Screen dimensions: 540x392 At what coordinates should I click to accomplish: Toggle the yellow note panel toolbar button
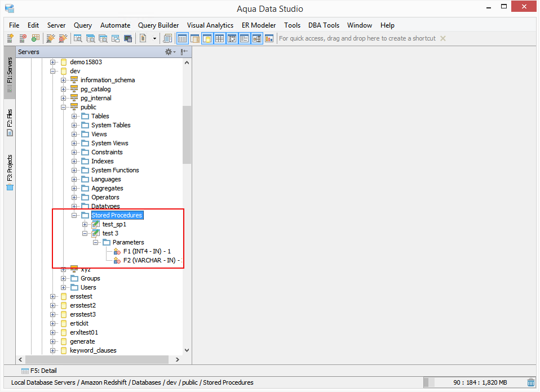tap(207, 38)
